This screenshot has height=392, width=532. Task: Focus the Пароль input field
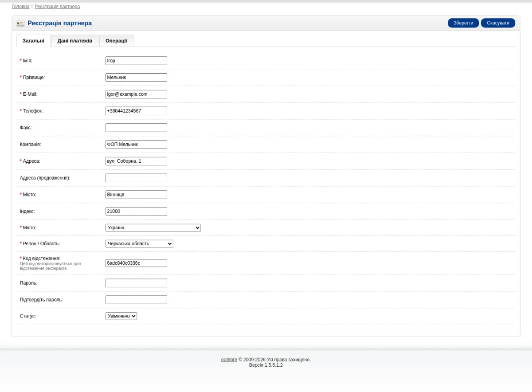(136, 283)
